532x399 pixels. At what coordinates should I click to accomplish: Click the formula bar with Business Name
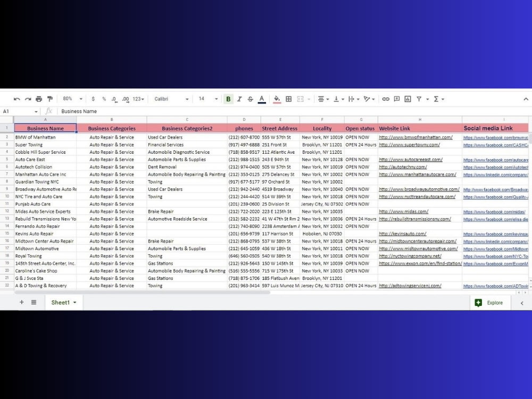292,111
